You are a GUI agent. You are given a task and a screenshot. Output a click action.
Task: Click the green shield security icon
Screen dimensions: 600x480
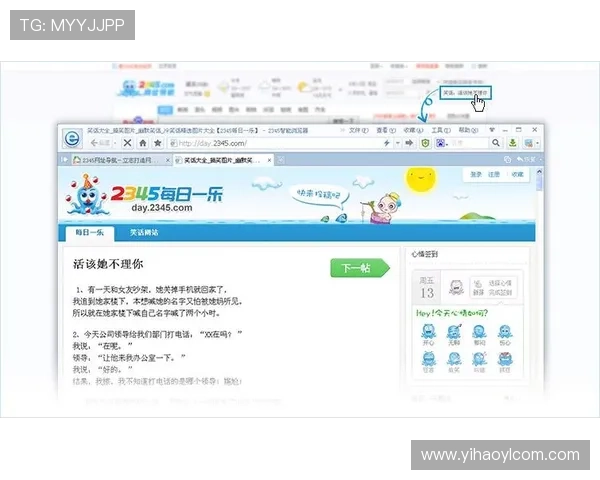pyautogui.click(x=425, y=143)
